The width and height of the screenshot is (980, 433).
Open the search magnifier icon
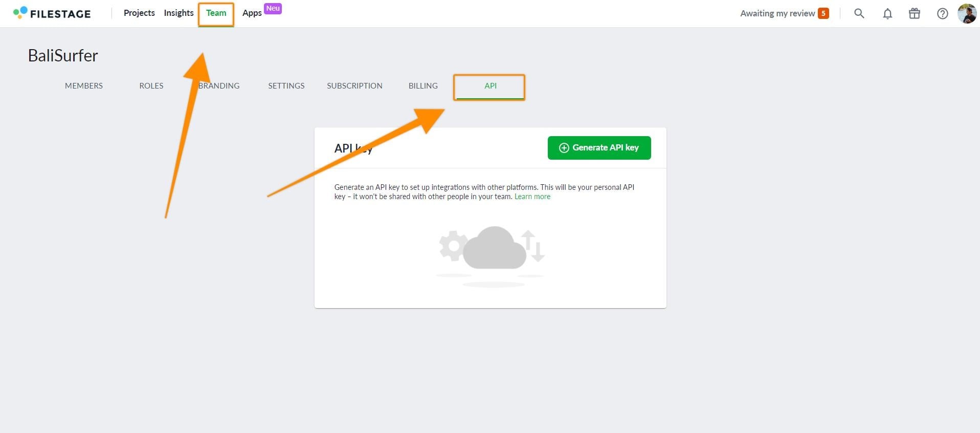[x=859, y=13]
